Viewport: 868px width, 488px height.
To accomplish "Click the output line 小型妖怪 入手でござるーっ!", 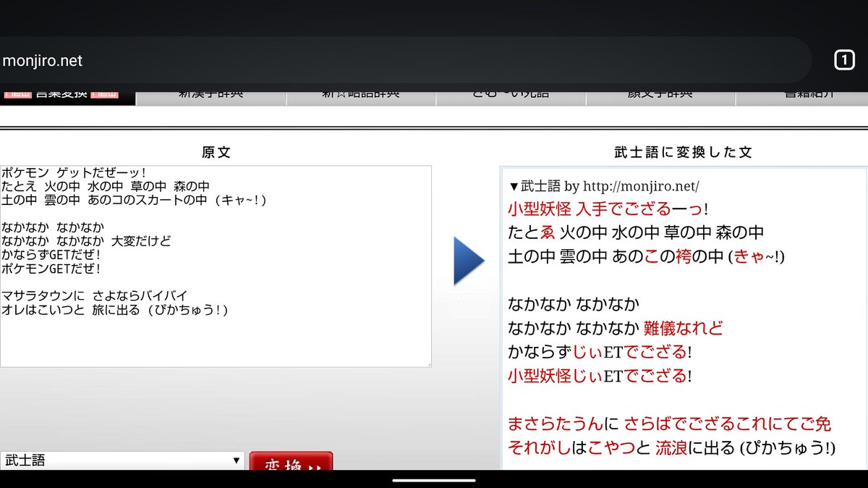I will (x=608, y=209).
